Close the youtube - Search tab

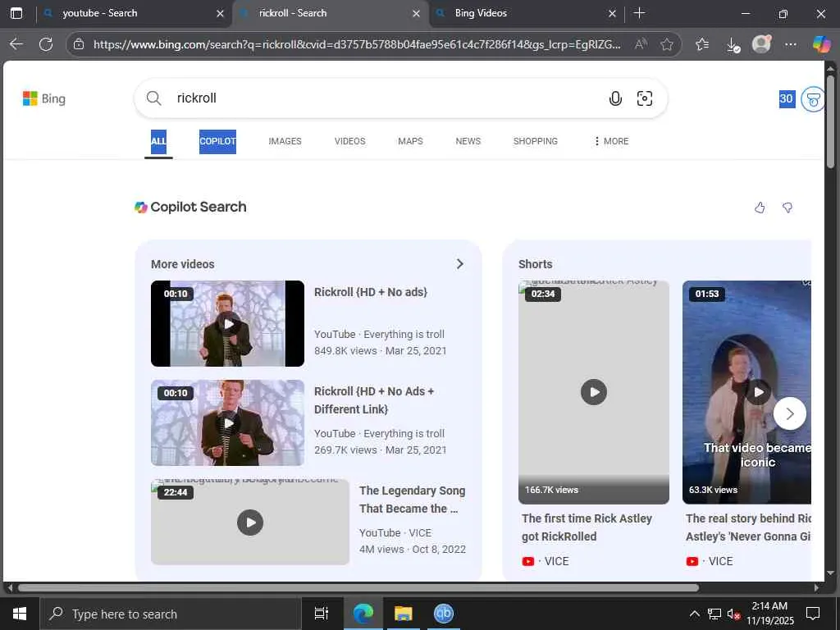click(x=220, y=13)
